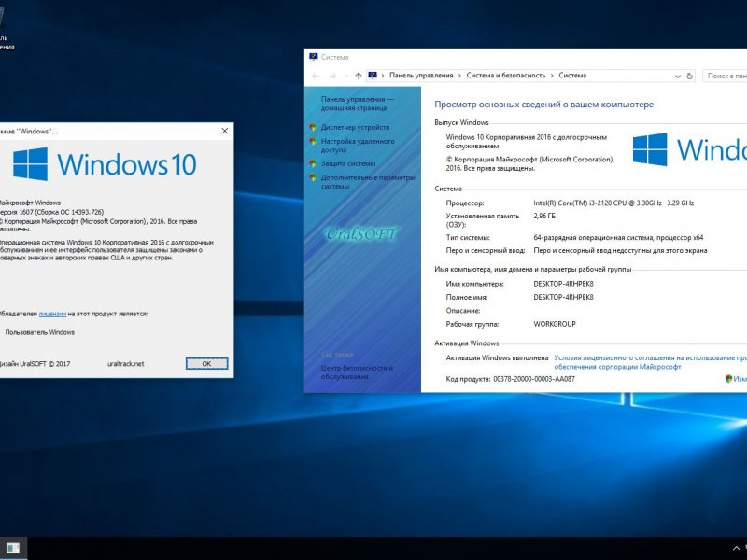Click the computer icon inside the address bar
This screenshot has width=747, height=560.
click(373, 76)
